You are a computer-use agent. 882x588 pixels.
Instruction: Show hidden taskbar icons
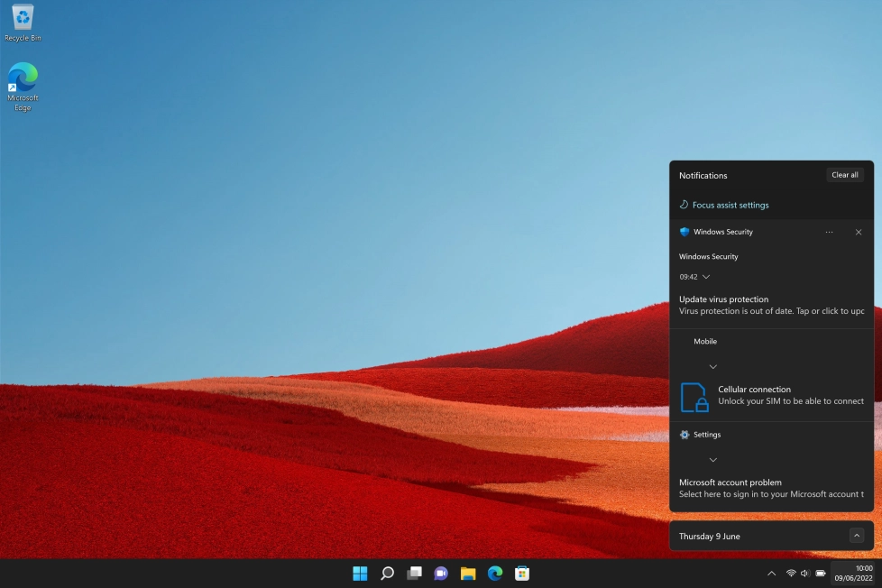tap(771, 573)
